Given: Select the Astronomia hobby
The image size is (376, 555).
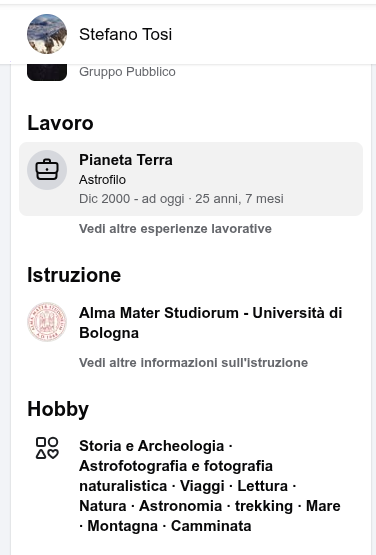Looking at the screenshot, I should [180, 506].
